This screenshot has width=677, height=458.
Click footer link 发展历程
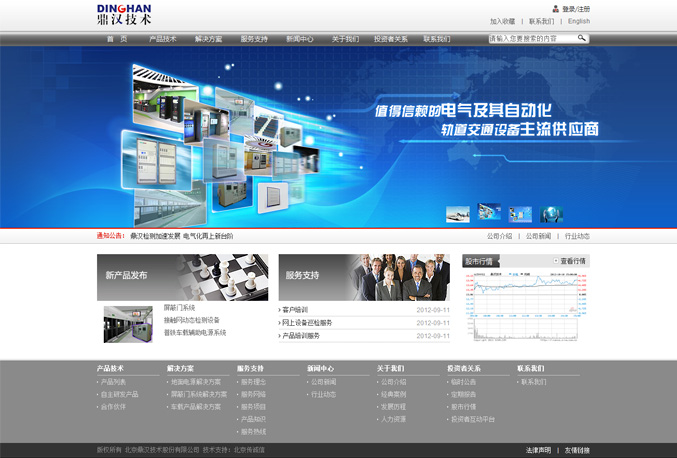pos(393,407)
